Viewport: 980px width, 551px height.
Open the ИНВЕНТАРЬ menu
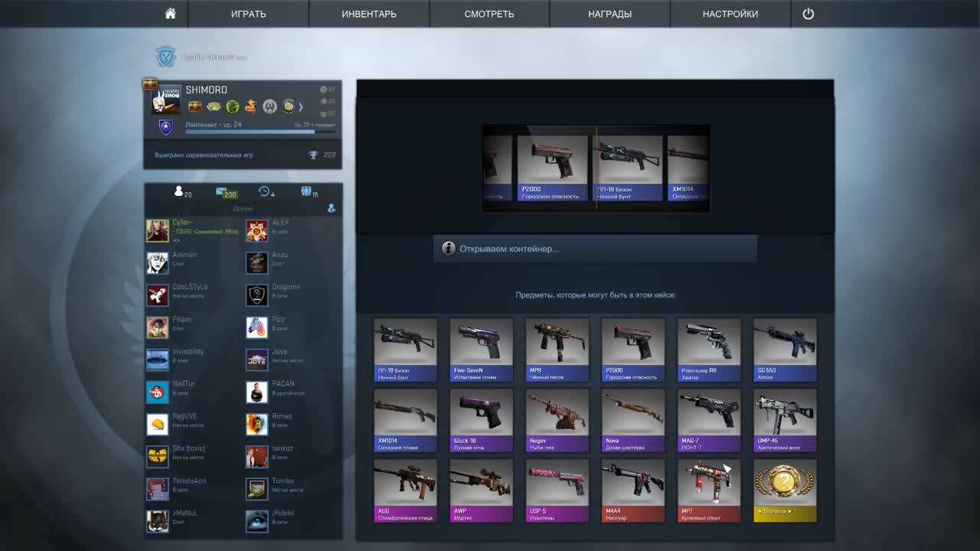(369, 14)
